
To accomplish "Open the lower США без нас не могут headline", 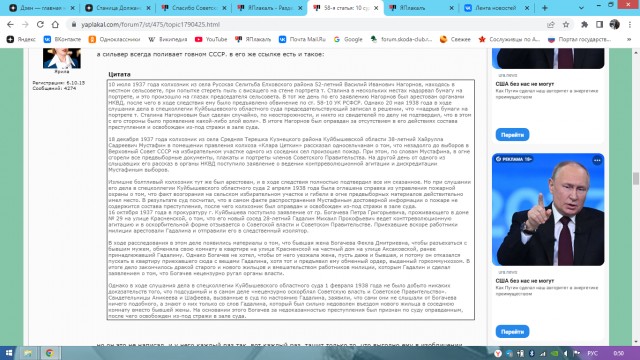I will pos(525,281).
